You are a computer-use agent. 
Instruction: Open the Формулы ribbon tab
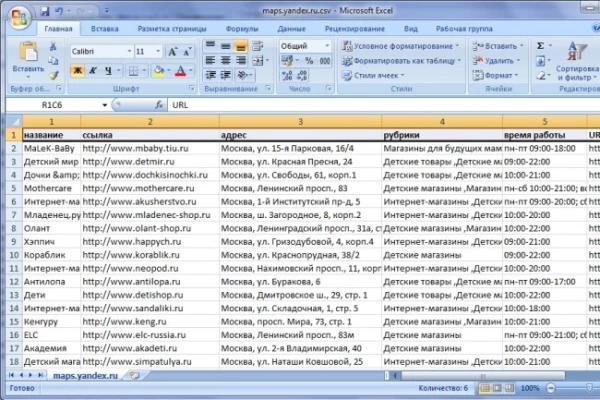242,29
